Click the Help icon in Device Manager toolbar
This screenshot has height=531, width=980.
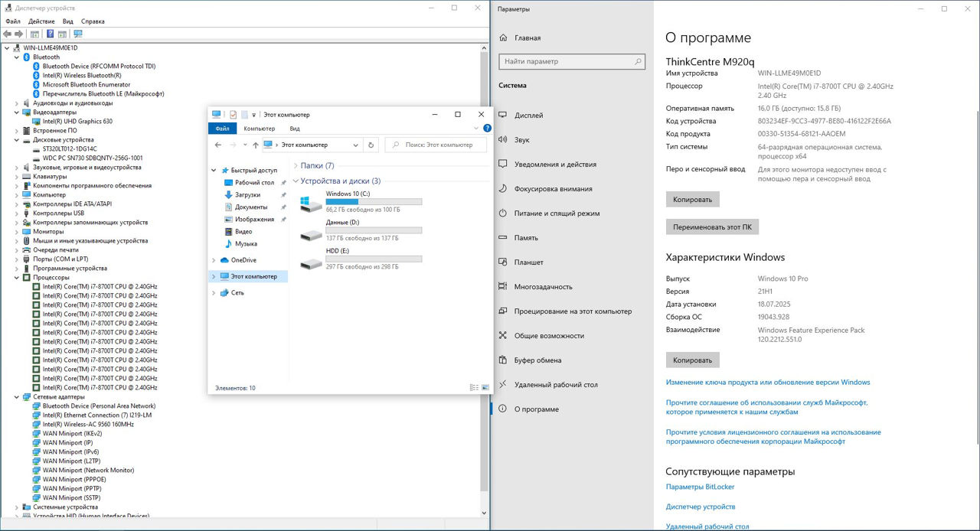point(51,34)
